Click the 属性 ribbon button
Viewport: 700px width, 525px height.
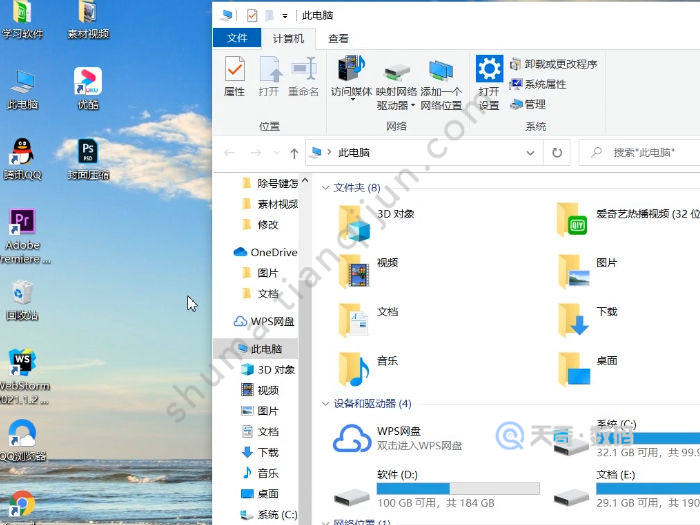click(x=234, y=76)
